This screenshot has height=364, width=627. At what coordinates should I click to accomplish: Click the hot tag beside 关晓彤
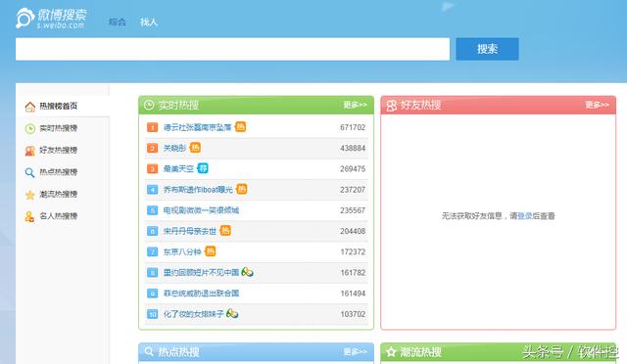(x=195, y=148)
